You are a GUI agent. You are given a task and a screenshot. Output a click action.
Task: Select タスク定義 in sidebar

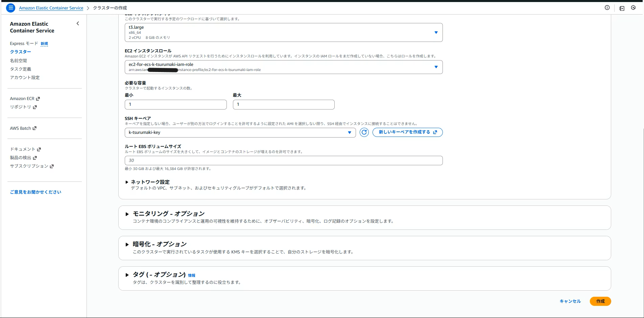coord(20,69)
